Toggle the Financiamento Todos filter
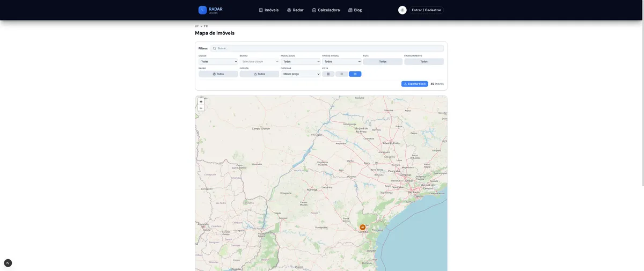The width and height of the screenshot is (644, 271). click(424, 62)
